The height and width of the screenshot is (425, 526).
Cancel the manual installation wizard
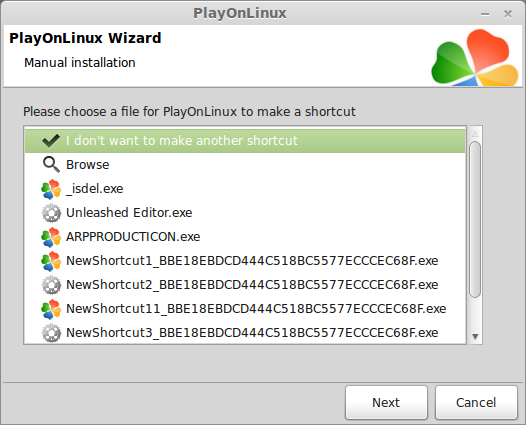(476, 402)
